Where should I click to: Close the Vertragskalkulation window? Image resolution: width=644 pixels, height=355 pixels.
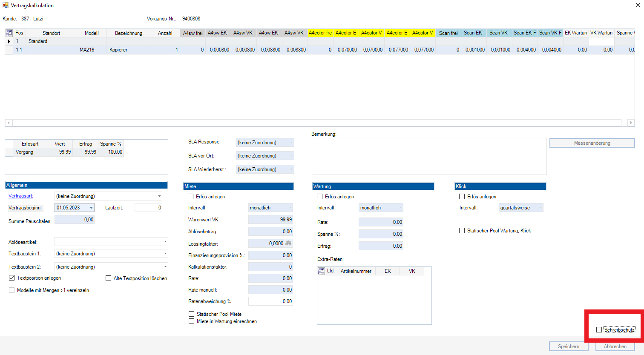(x=638, y=6)
